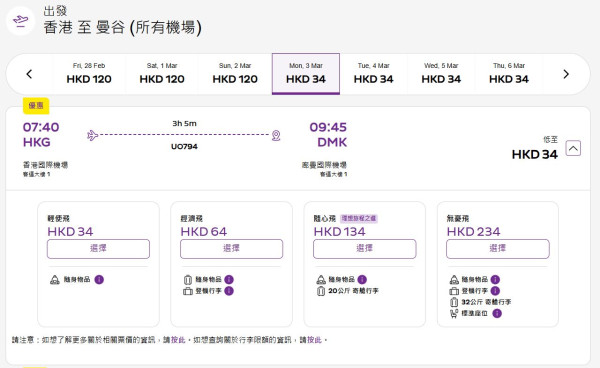Click first 按此 link about fare information
The width and height of the screenshot is (600, 368).
178,340
